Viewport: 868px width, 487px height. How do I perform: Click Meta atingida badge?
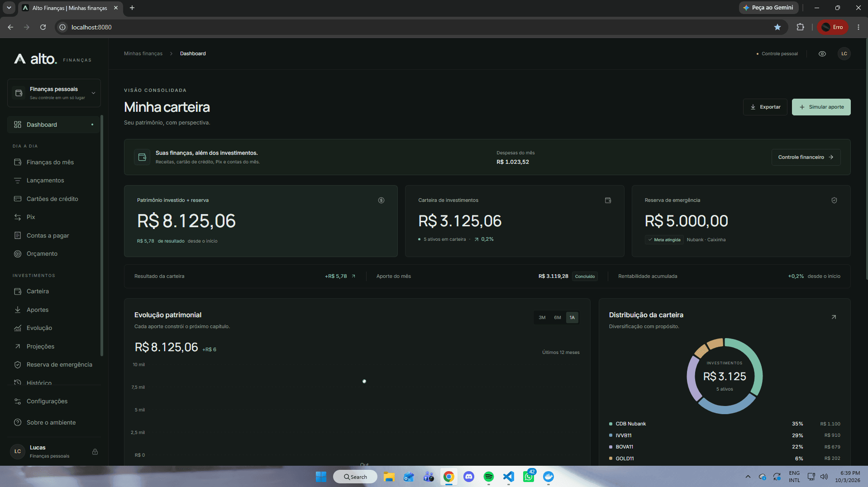tap(664, 240)
